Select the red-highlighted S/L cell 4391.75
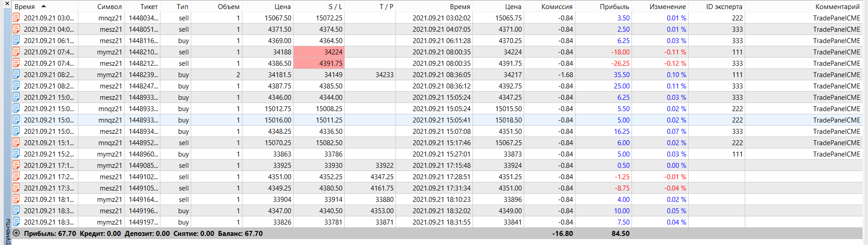868x245 pixels. pos(319,63)
